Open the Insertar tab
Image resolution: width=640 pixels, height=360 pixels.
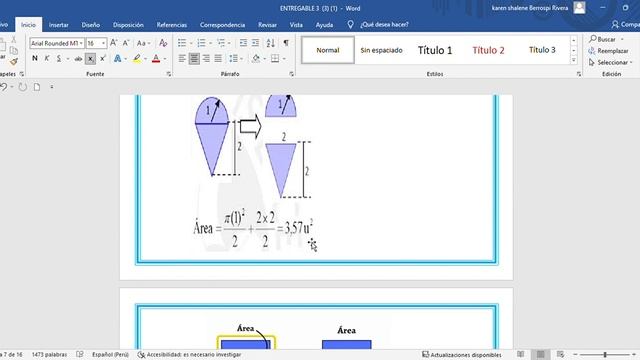(59, 24)
